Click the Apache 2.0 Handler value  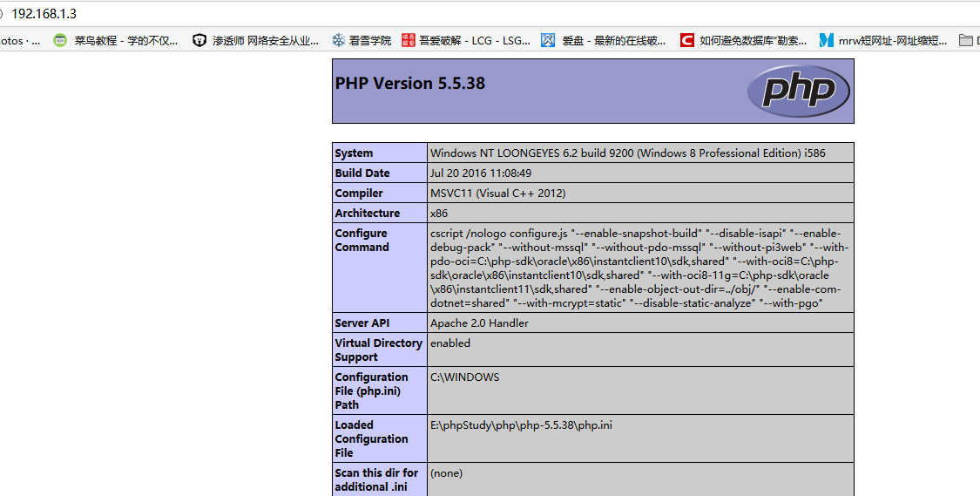(479, 323)
